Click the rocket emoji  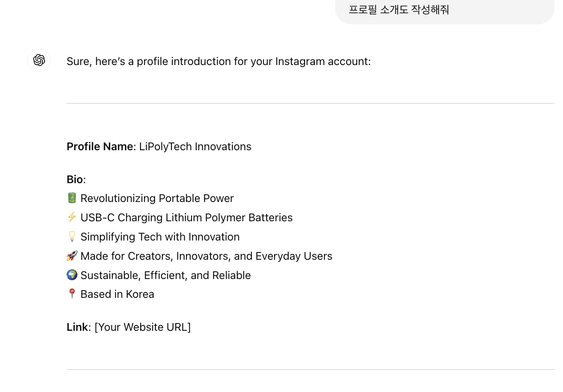72,255
